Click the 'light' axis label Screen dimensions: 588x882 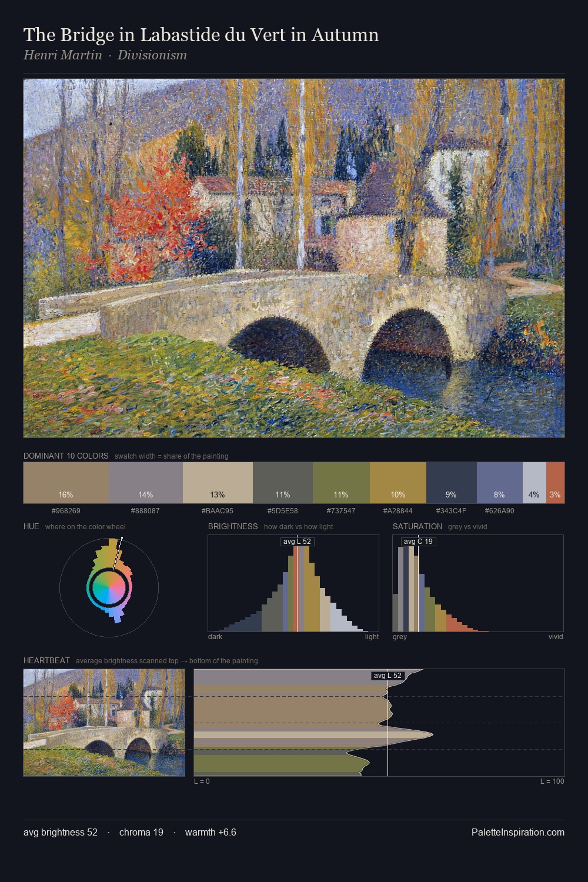tap(372, 637)
